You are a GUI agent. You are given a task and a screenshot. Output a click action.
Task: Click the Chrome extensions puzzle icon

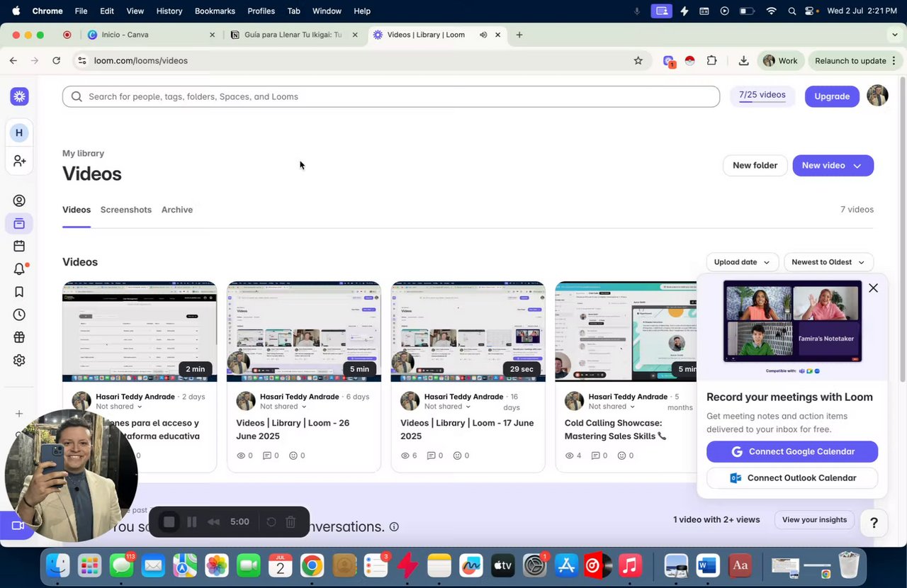click(x=711, y=61)
